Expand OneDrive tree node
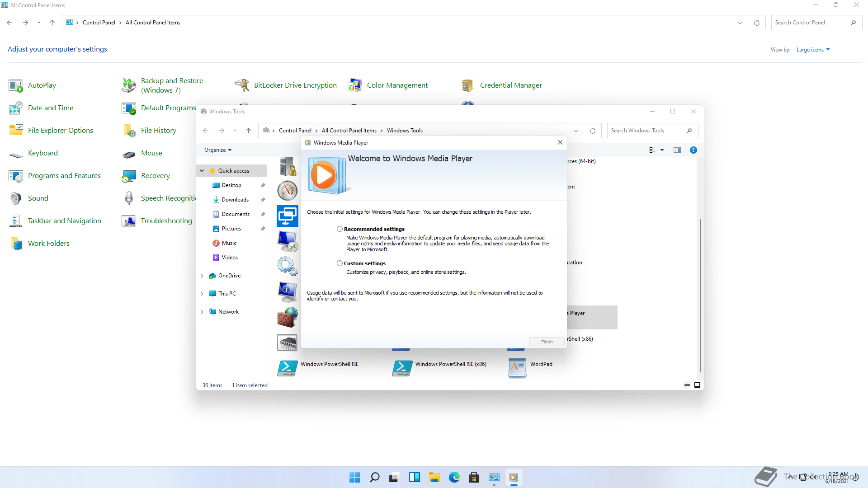This screenshot has width=868, height=488. click(x=202, y=276)
